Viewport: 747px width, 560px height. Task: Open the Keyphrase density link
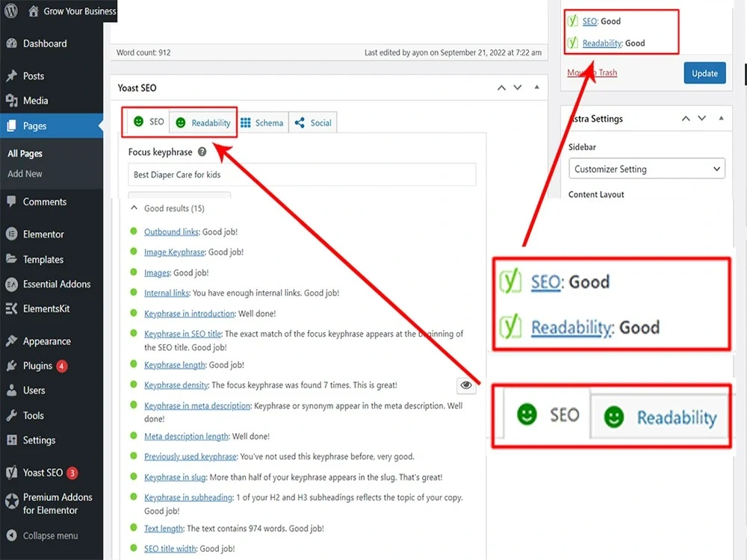point(176,385)
